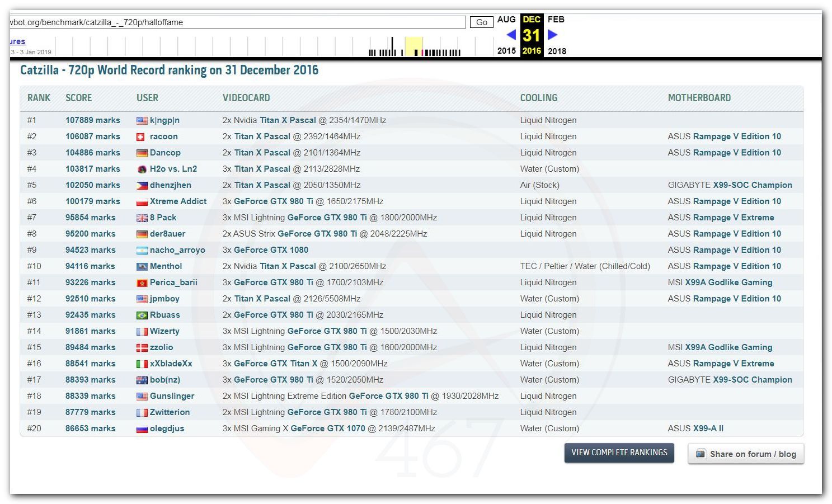832x504 pixels.
Task: Click the French flag beside Wizerty
Action: coord(142,331)
